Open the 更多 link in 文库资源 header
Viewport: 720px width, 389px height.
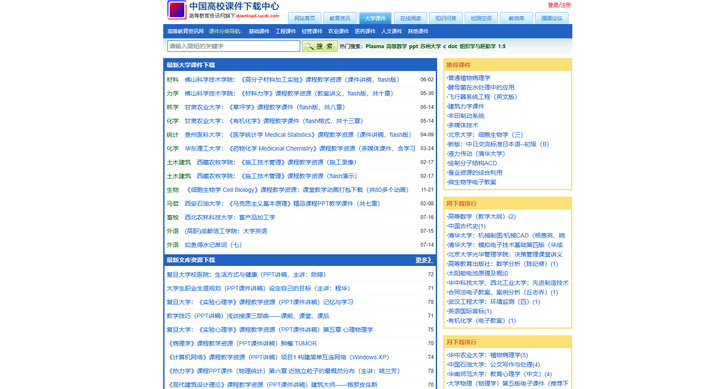point(423,260)
